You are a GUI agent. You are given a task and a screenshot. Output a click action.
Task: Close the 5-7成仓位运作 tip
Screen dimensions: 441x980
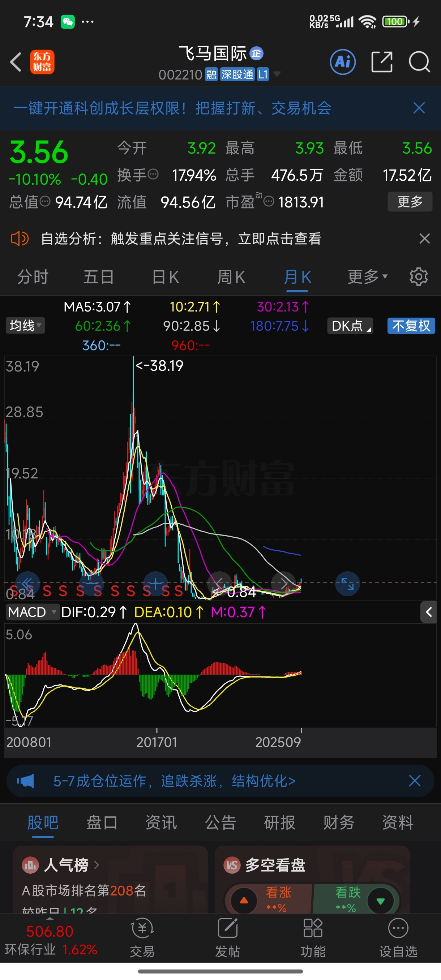(414, 781)
